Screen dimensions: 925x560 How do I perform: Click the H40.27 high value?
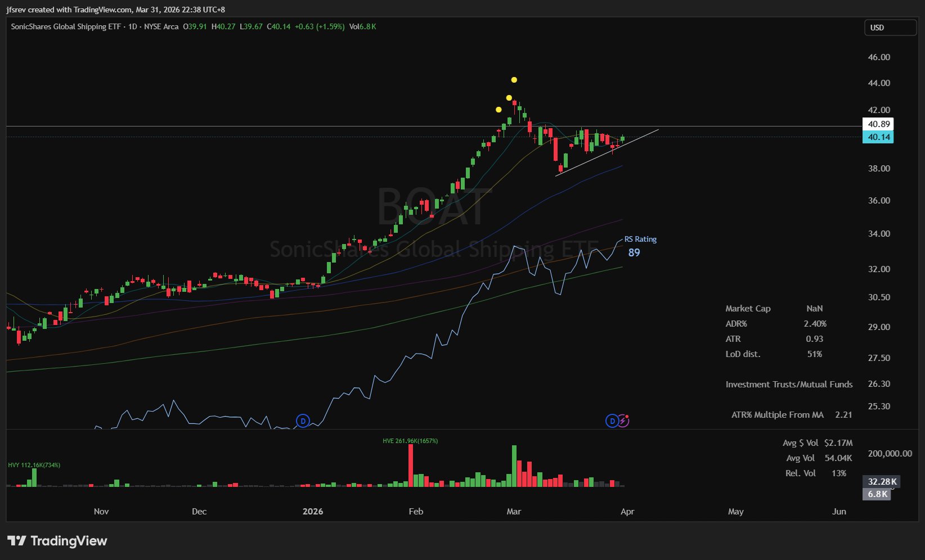(223, 26)
